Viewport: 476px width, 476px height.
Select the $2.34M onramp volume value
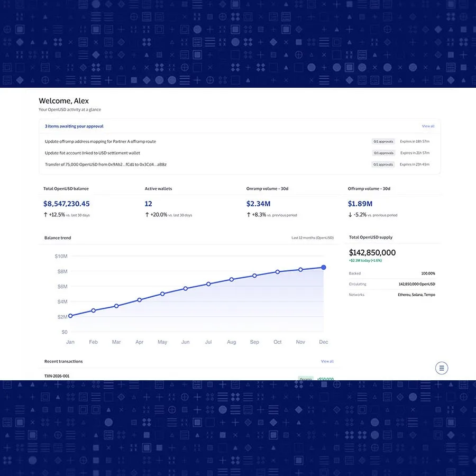coord(258,204)
